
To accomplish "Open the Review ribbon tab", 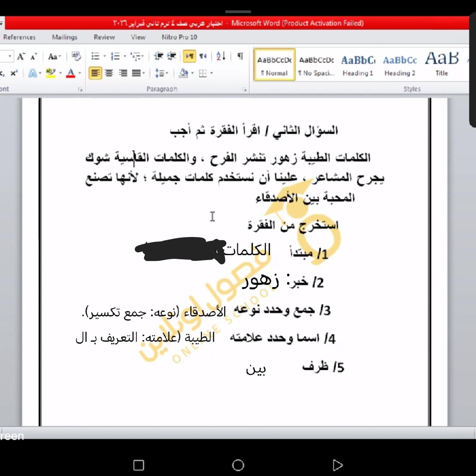I will pos(104,37).
